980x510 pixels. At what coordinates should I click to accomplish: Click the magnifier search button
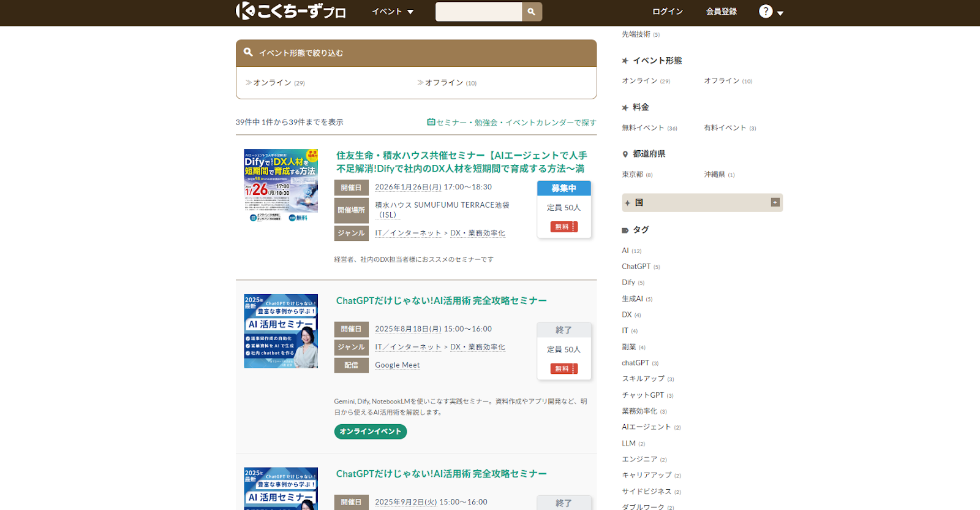click(x=532, y=12)
